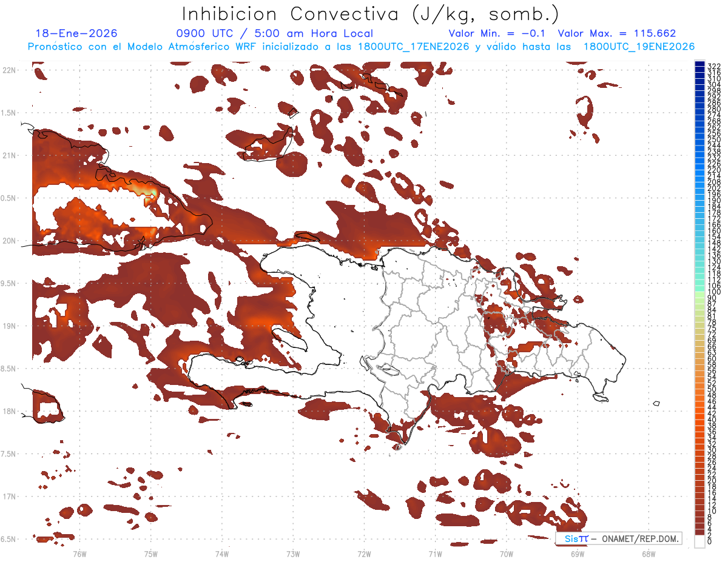Viewport: 728px width, 562px height.
Task: Click the '21N' latitude label
Action: 10,156
